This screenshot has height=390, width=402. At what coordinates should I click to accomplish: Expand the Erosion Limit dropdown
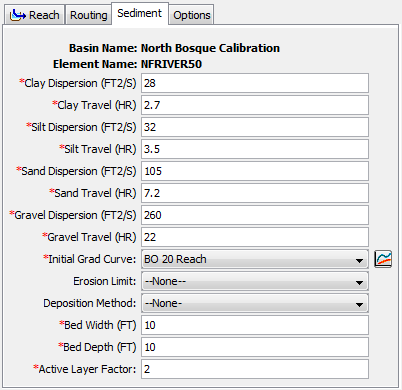point(255,281)
